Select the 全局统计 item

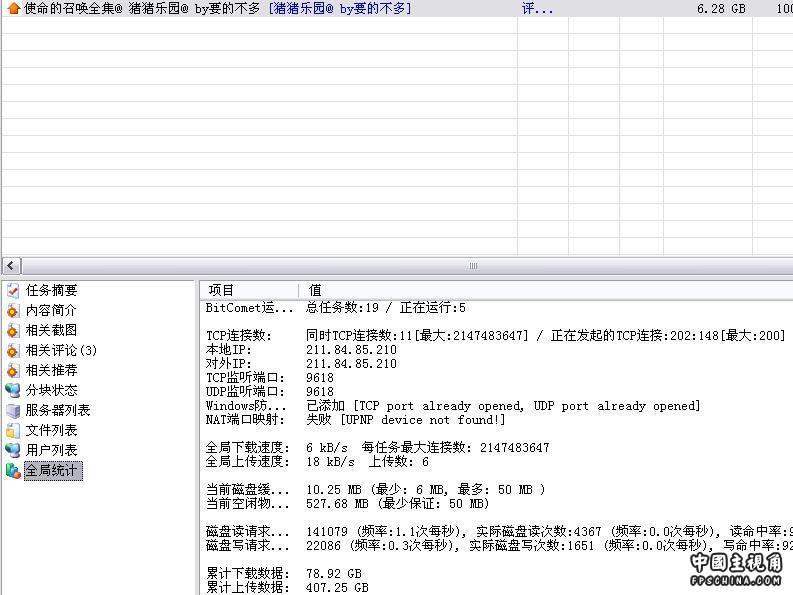(x=53, y=471)
